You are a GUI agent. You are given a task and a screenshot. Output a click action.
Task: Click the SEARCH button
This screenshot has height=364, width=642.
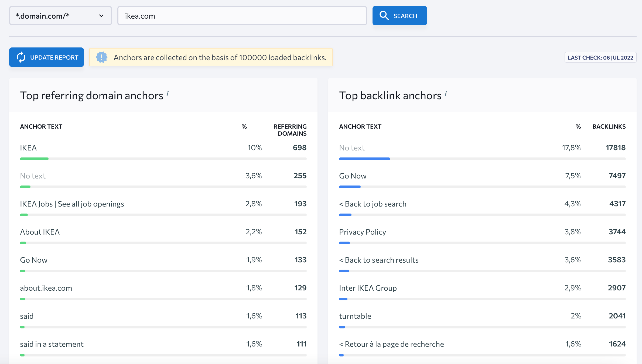399,16
